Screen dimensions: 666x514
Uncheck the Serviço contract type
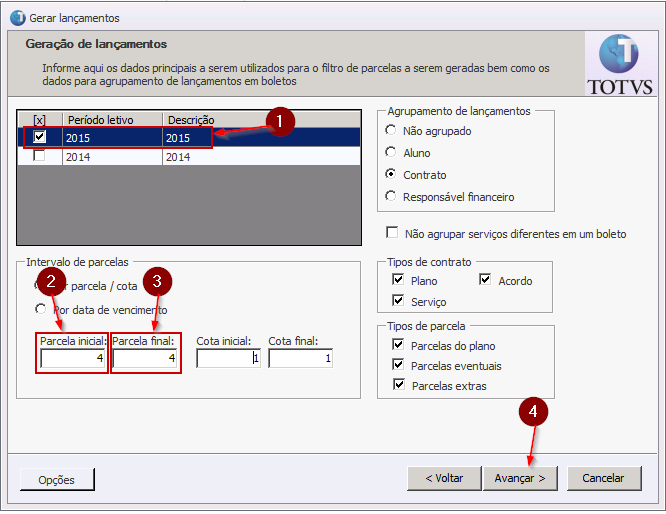[399, 301]
